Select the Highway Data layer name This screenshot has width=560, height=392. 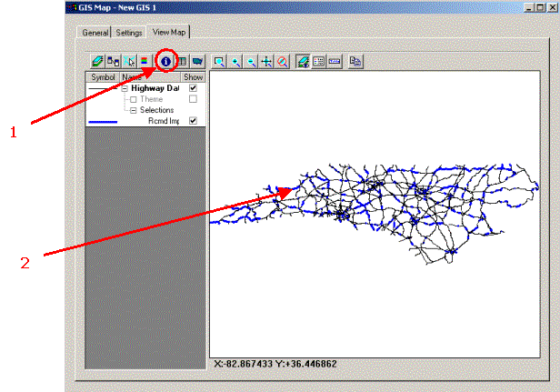(155, 88)
